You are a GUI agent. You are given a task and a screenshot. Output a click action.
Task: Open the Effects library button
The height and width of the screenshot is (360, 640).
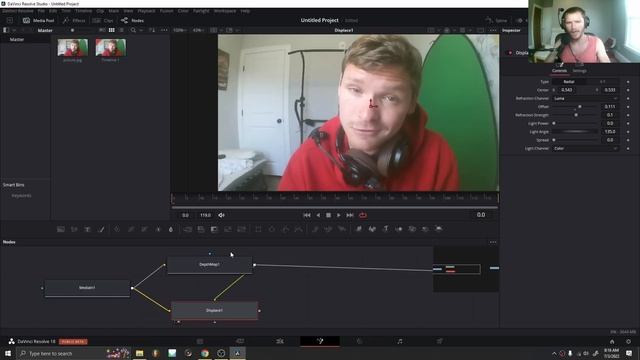point(74,20)
